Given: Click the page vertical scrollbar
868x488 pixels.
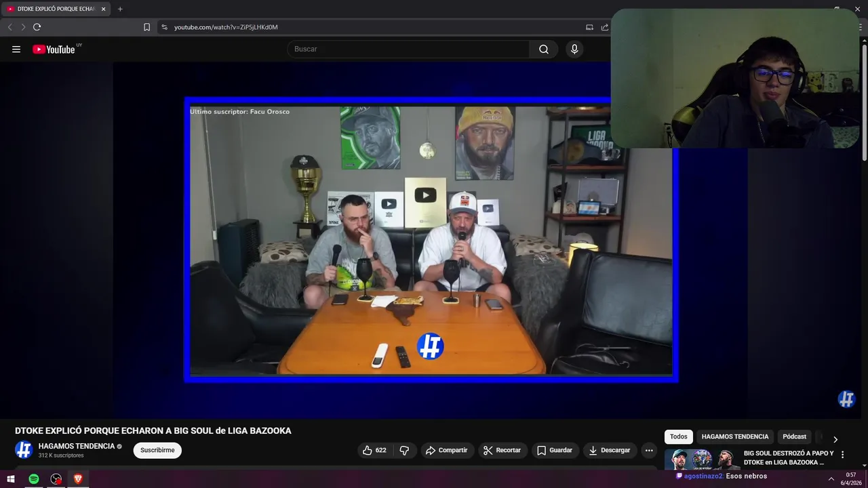Looking at the screenshot, I should [864, 102].
